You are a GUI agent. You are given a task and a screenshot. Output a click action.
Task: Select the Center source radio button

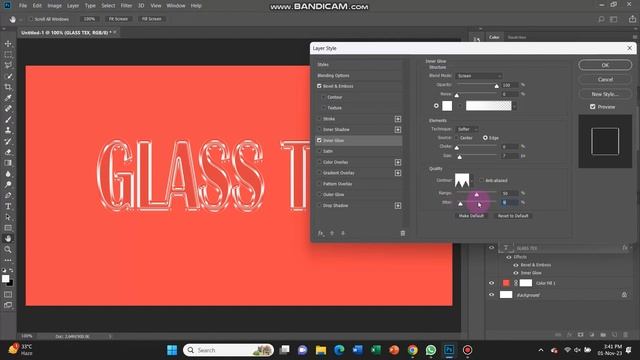tap(457, 138)
